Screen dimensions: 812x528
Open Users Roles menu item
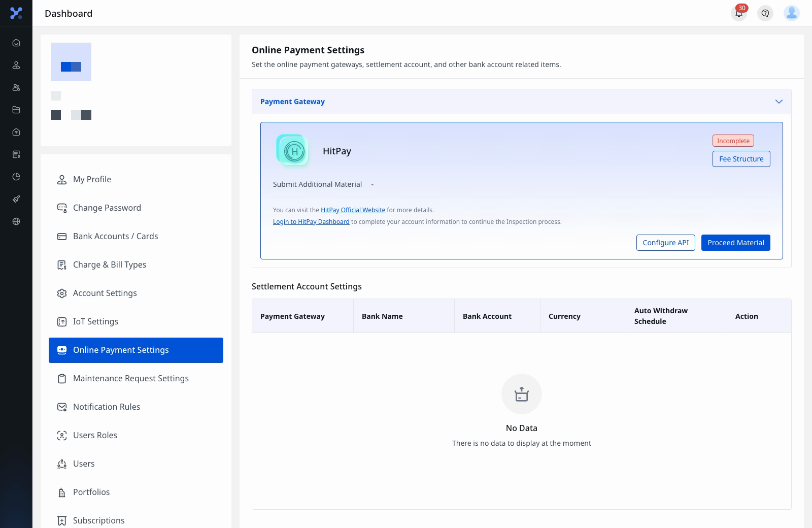[136, 436]
